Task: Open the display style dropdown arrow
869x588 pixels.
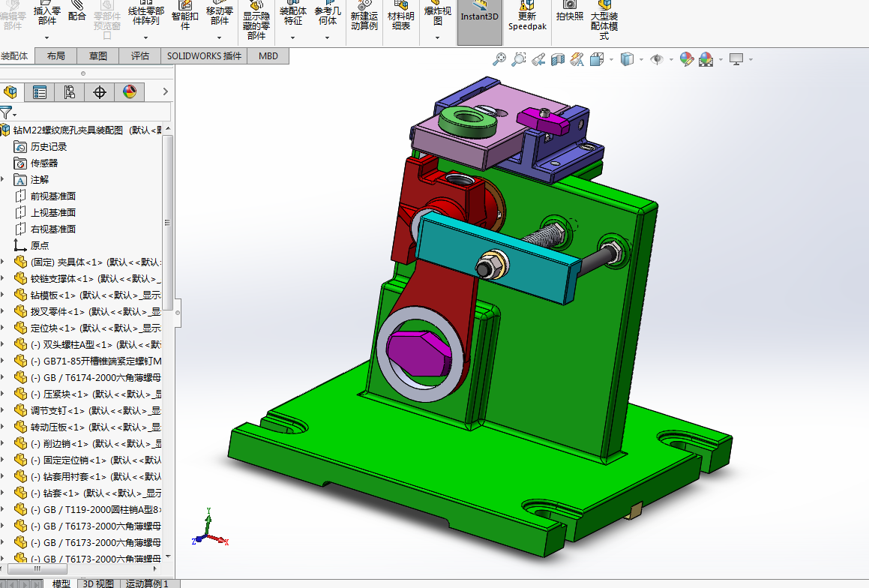Action: point(641,59)
